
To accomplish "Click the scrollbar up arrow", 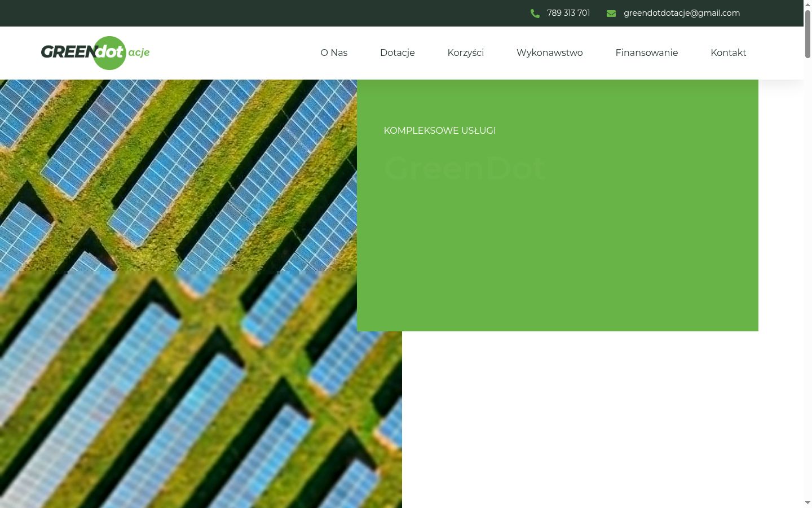I will tap(807, 4).
